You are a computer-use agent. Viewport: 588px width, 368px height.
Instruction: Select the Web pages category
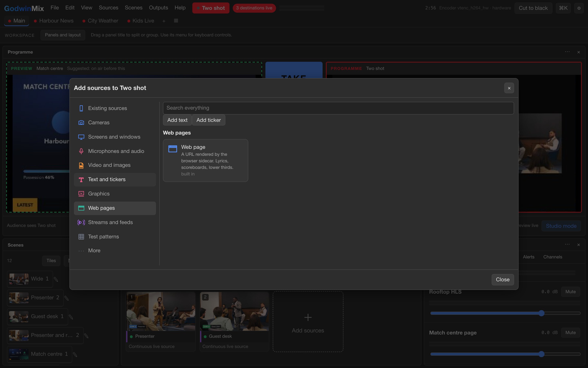(115, 208)
